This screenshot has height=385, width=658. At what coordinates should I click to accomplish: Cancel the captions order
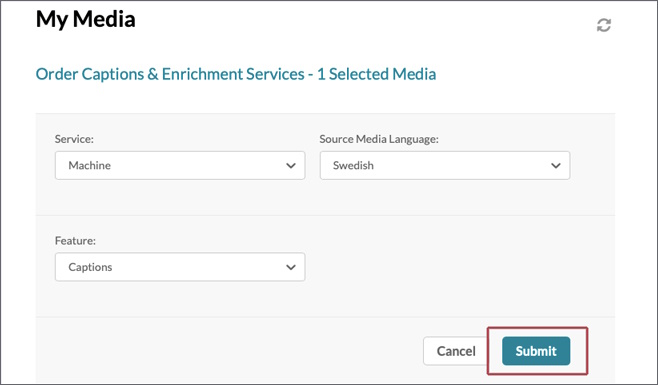pyautogui.click(x=456, y=351)
